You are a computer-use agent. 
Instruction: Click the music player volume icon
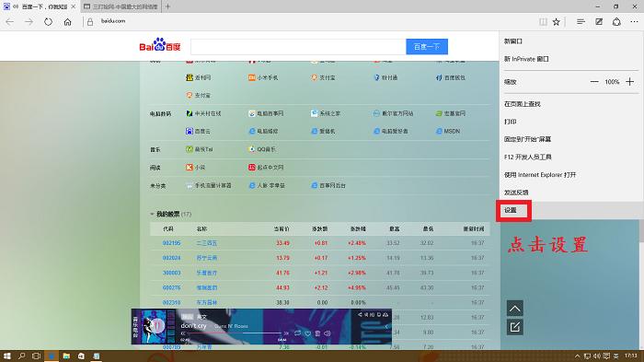point(328,333)
